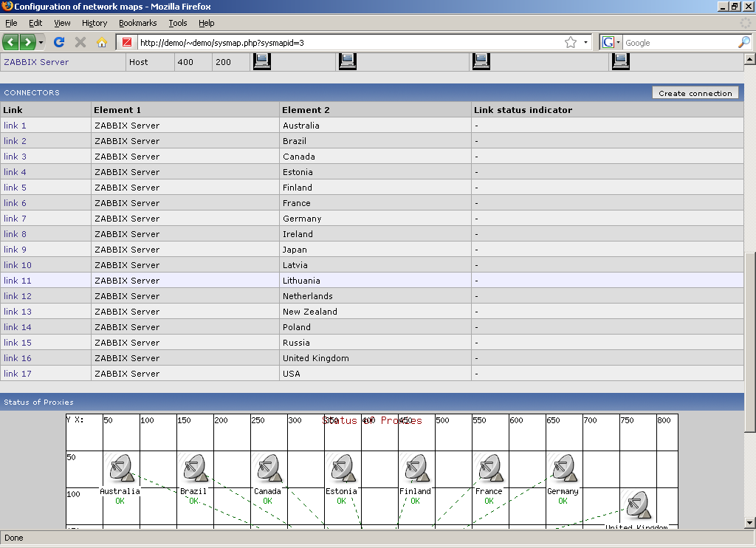Screen dimensions: 756x548
Task: Open the back/forward history dropdown arrow
Action: 41,42
